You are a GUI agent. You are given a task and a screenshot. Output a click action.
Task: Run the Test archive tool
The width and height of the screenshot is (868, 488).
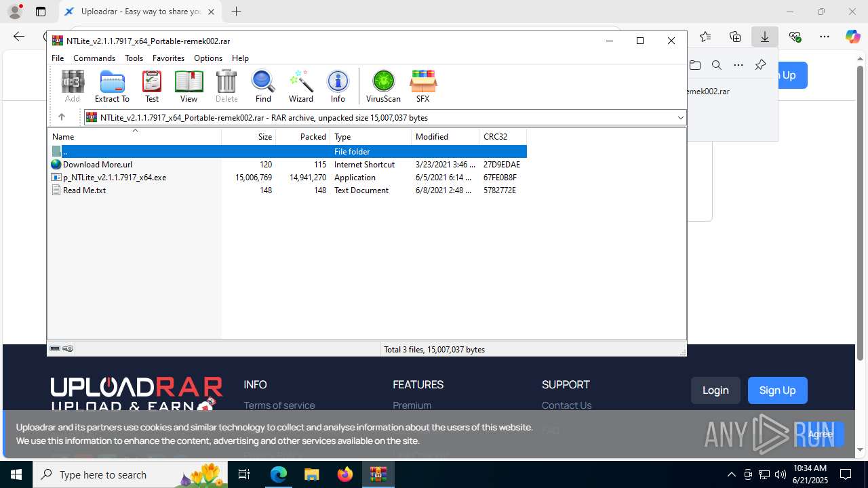point(152,86)
